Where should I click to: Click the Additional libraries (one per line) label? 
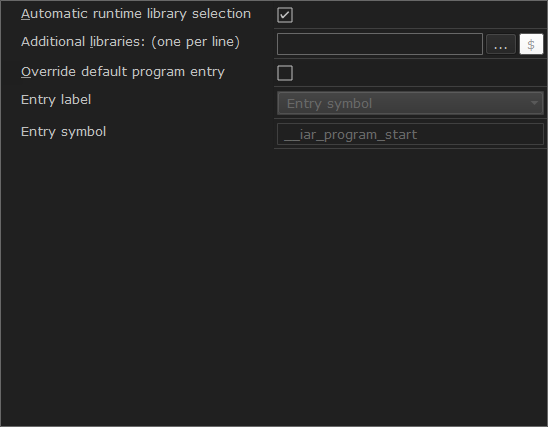pos(130,42)
